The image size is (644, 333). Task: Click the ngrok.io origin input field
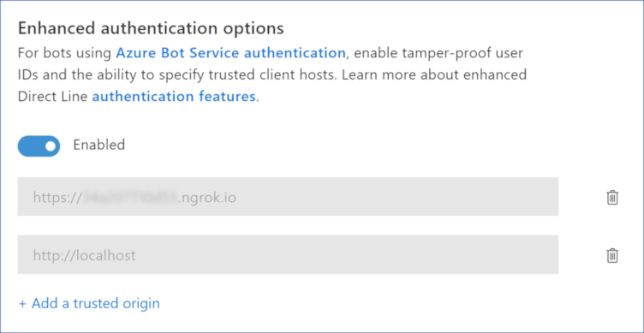pos(288,197)
